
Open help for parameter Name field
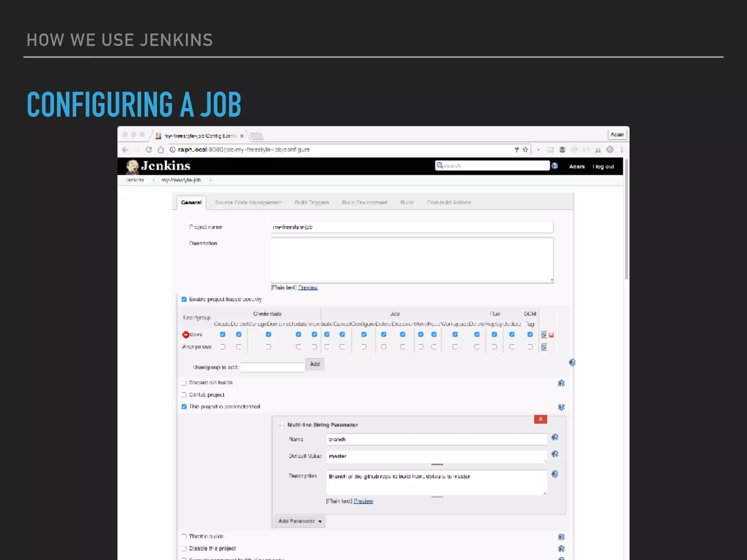coord(555,437)
